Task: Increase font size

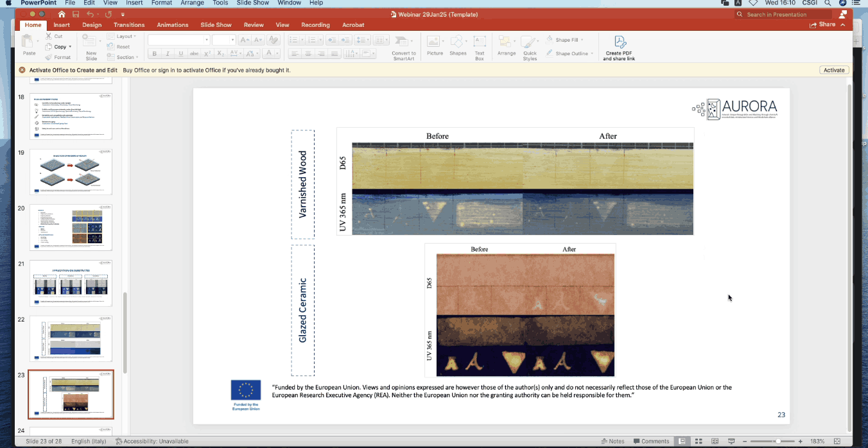Action: (245, 40)
